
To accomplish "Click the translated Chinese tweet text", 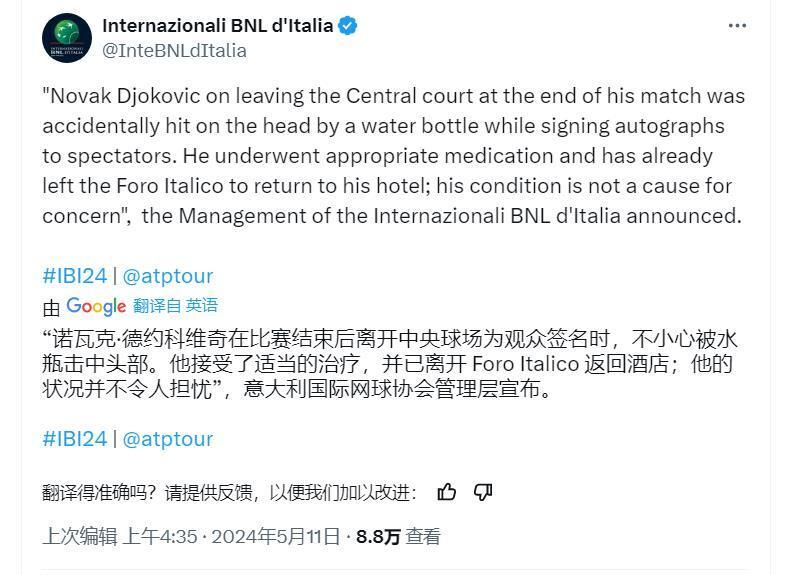I will [x=390, y=364].
